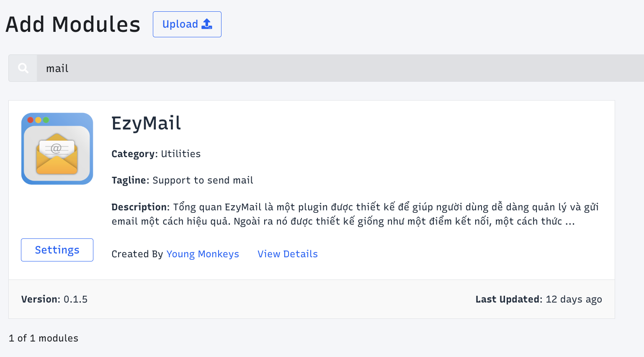Open the Young Monkeys creator link
Screen dimensions: 644x357
(203, 254)
